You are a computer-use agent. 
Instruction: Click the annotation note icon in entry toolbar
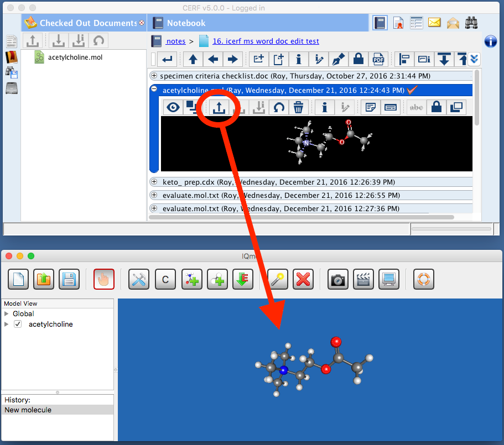(370, 107)
